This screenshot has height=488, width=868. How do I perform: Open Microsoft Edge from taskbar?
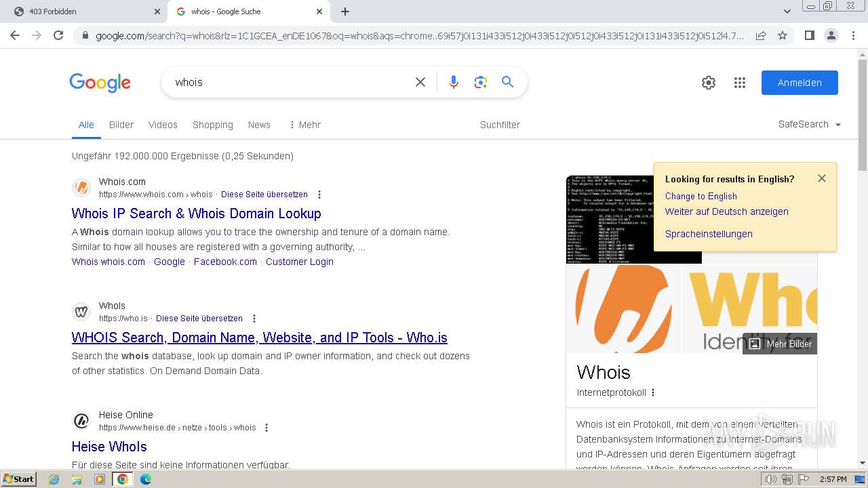pos(146,479)
